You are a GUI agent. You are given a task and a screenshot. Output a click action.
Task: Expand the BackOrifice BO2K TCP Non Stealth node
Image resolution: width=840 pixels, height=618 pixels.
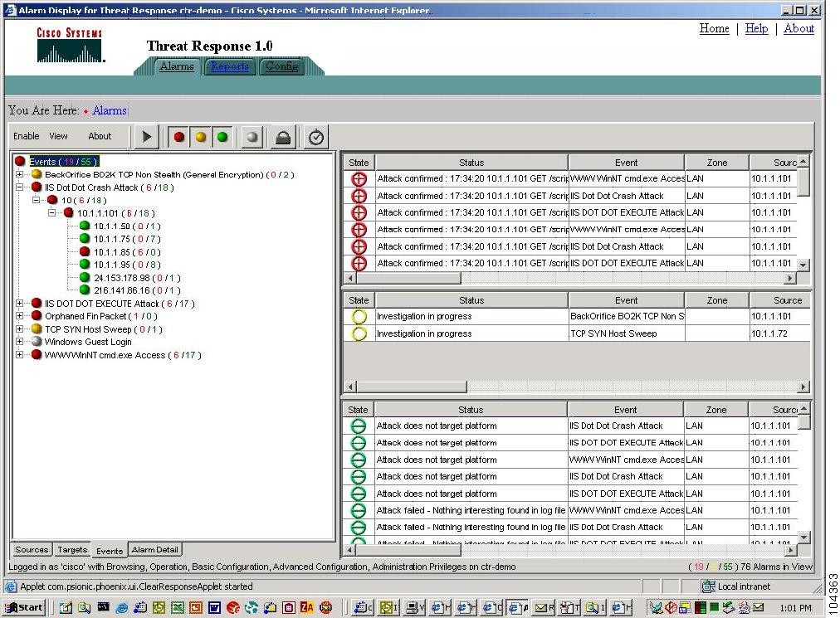19,174
